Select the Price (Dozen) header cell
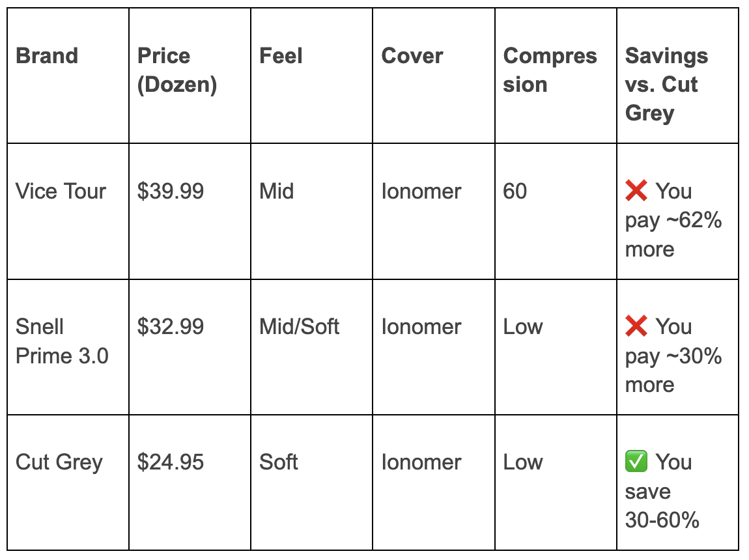 [190, 76]
